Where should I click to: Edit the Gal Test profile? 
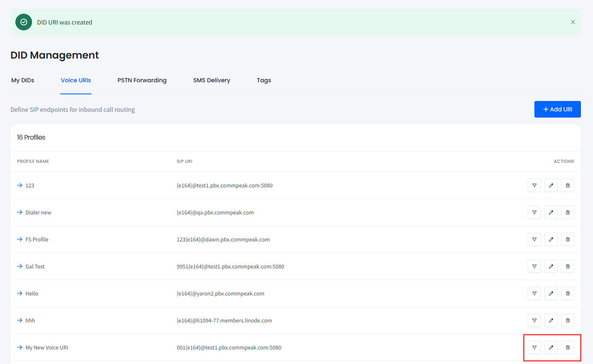551,266
